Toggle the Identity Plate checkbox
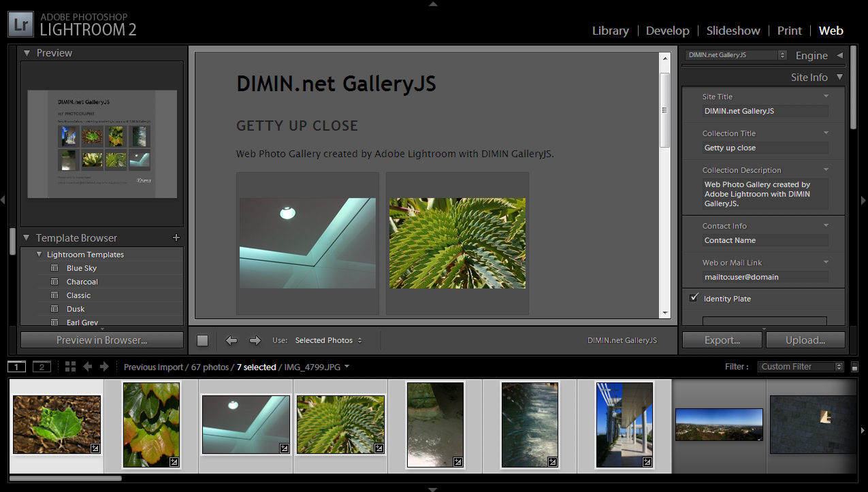Viewport: 868px width, 492px height. (x=694, y=298)
